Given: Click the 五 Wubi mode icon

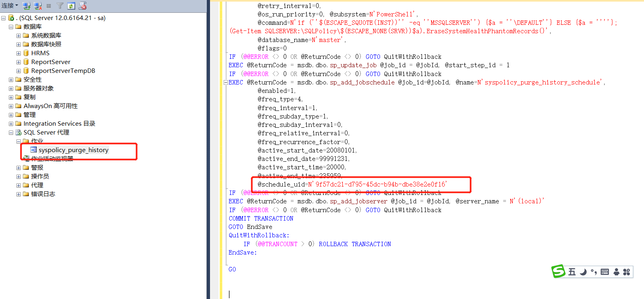Looking at the screenshot, I should (x=572, y=272).
